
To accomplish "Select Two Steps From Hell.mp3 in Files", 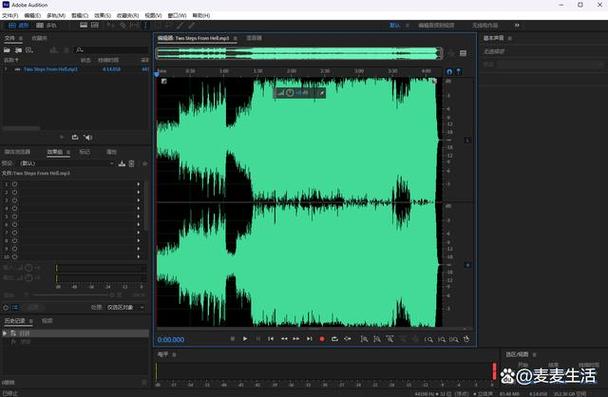I will [x=51, y=69].
